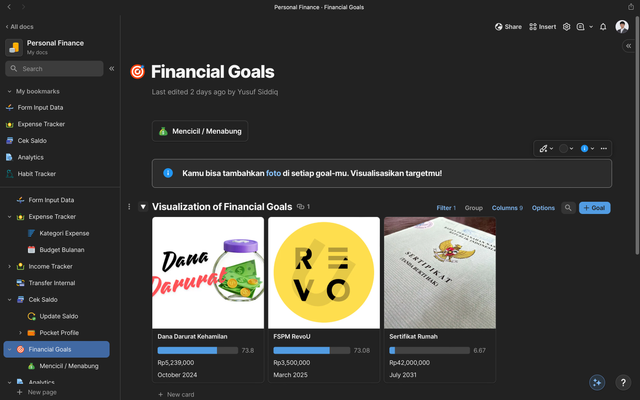Open the AI assistant sparkle button
The width and height of the screenshot is (640, 400).
click(597, 382)
